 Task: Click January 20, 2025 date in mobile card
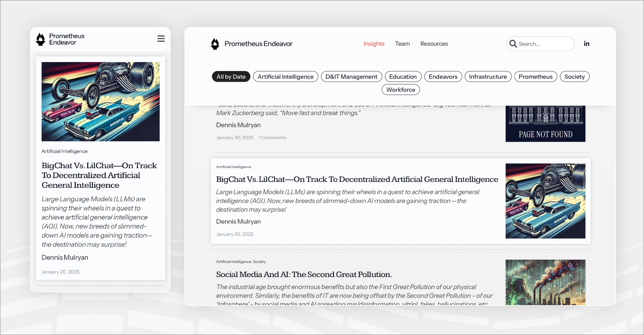point(60,272)
